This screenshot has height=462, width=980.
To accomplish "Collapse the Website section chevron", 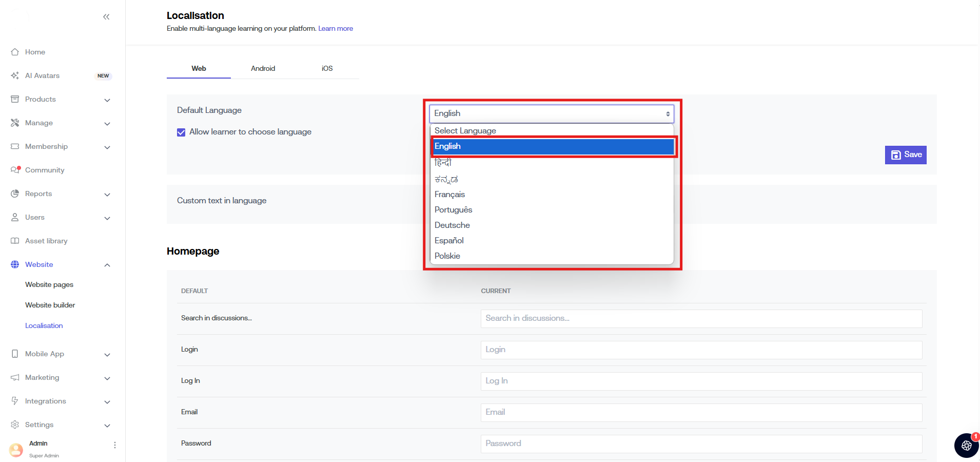I will point(107,265).
